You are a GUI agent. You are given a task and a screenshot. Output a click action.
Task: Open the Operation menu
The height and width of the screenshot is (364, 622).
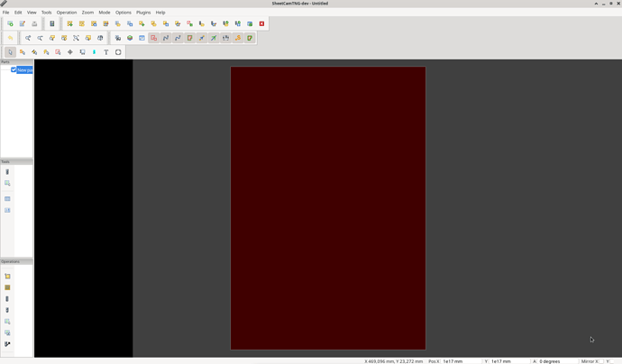(67, 13)
